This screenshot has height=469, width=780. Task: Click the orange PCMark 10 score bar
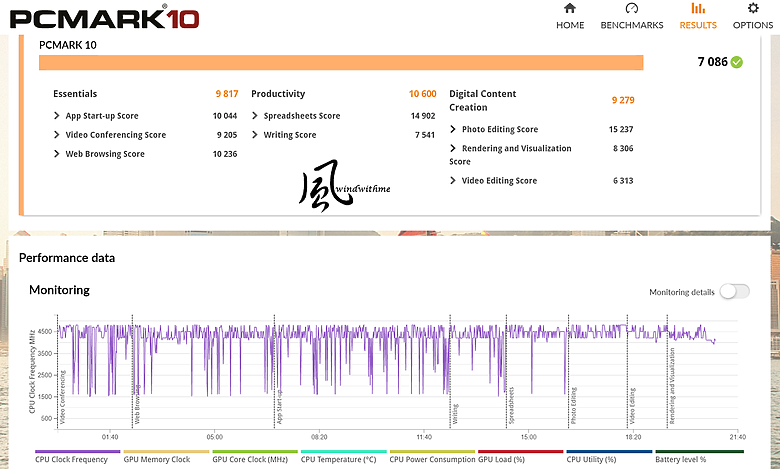(x=341, y=63)
